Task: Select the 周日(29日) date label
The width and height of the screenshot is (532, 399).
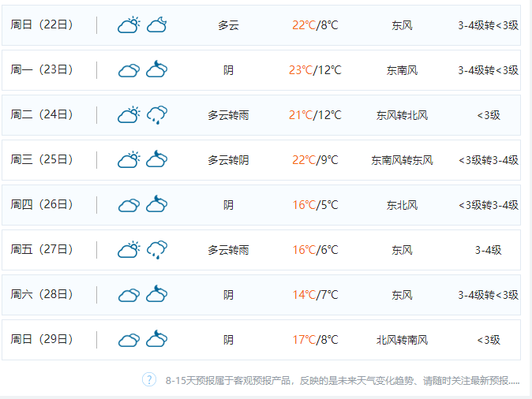Action: [x=42, y=339]
